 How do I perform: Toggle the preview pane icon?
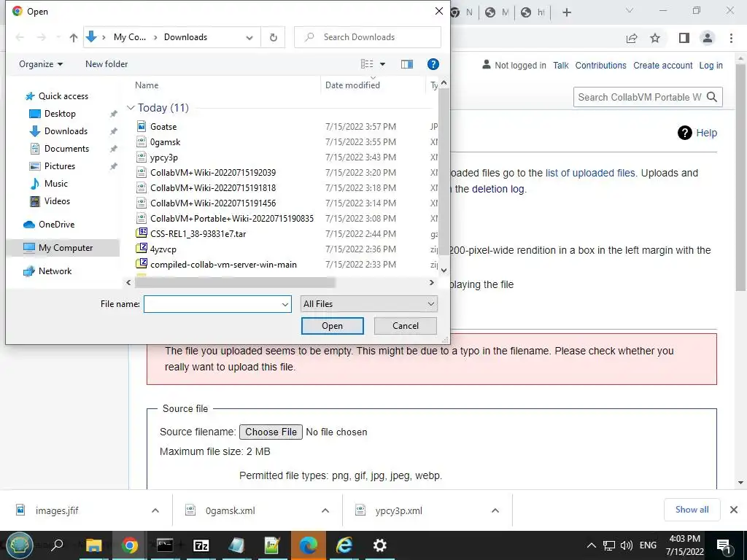point(407,64)
